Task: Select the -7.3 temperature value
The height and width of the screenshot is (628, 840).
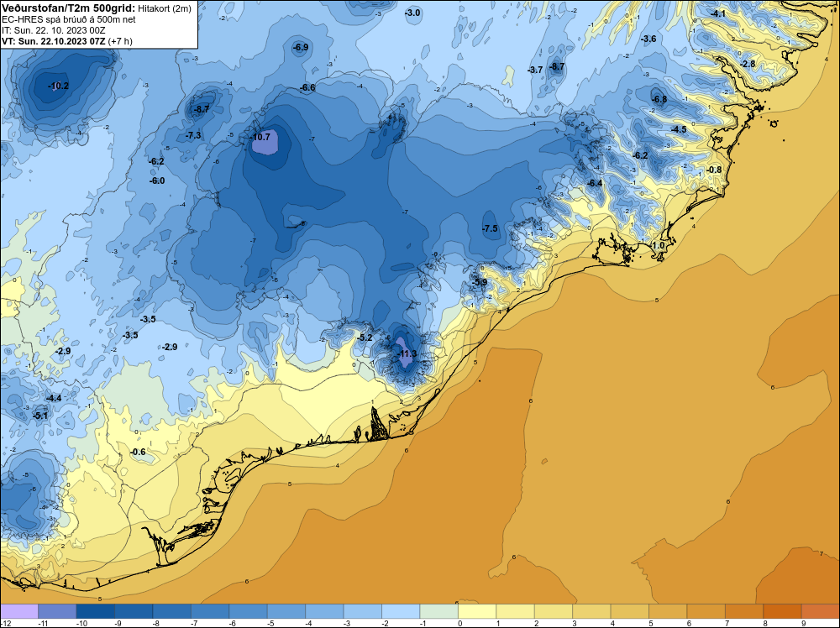Action: [193, 135]
